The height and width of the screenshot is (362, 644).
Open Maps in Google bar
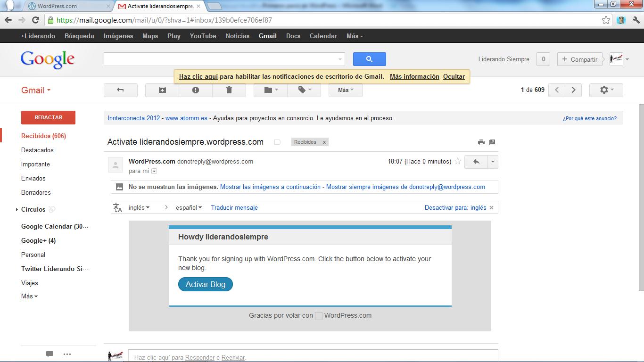coord(150,36)
